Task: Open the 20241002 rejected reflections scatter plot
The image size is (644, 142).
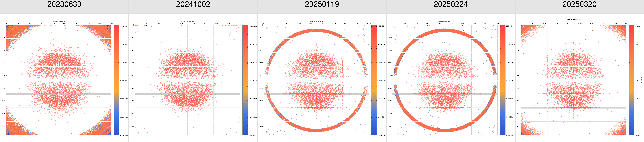Action: (187, 80)
